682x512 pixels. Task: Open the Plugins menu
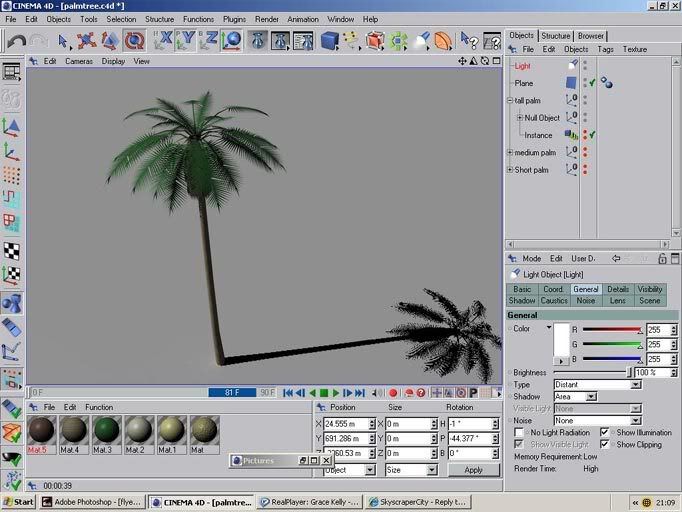(x=234, y=19)
